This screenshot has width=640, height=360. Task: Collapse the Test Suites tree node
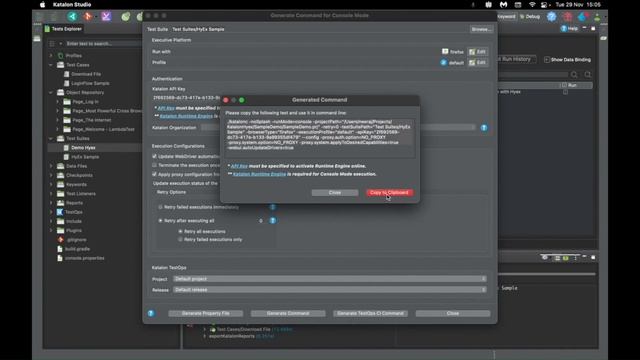point(51,138)
